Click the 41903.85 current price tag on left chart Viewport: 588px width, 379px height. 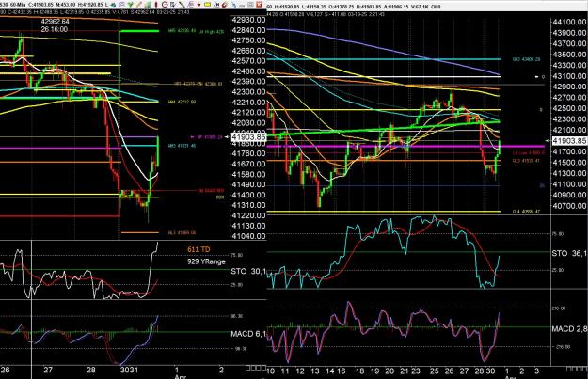coord(248,137)
